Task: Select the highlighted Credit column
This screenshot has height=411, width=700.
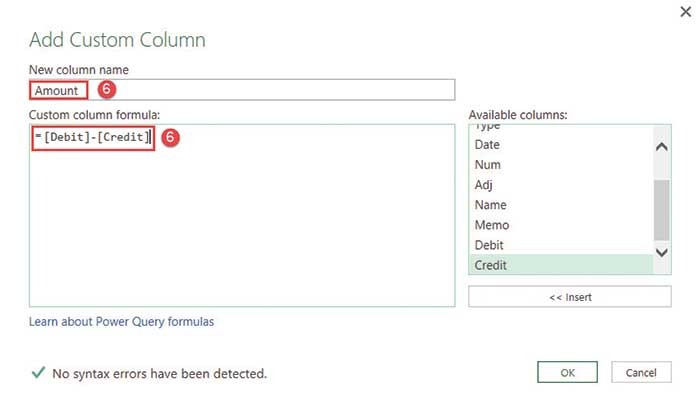Action: click(491, 265)
